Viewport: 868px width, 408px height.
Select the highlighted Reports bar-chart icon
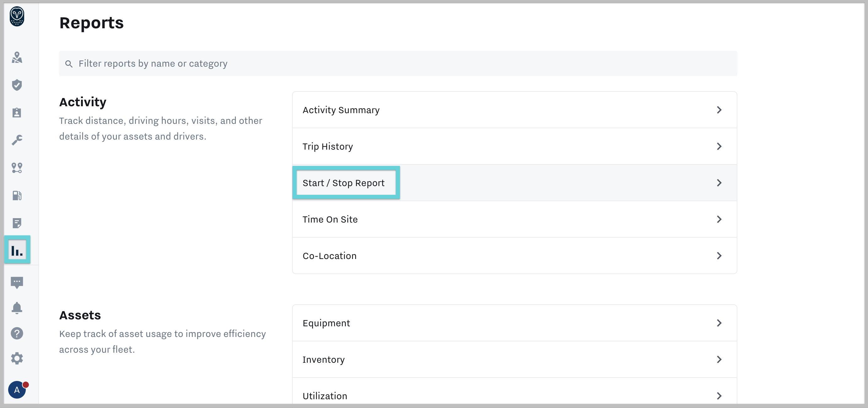click(17, 250)
